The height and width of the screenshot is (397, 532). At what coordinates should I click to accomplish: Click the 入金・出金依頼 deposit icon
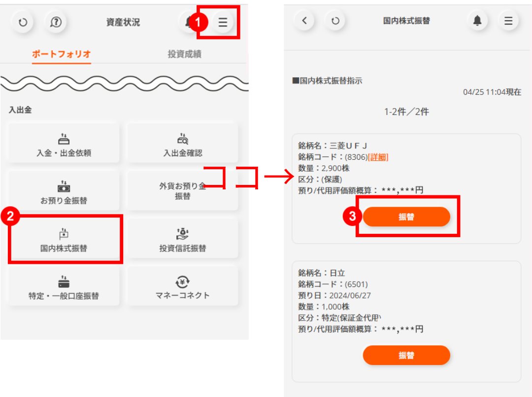click(x=64, y=139)
